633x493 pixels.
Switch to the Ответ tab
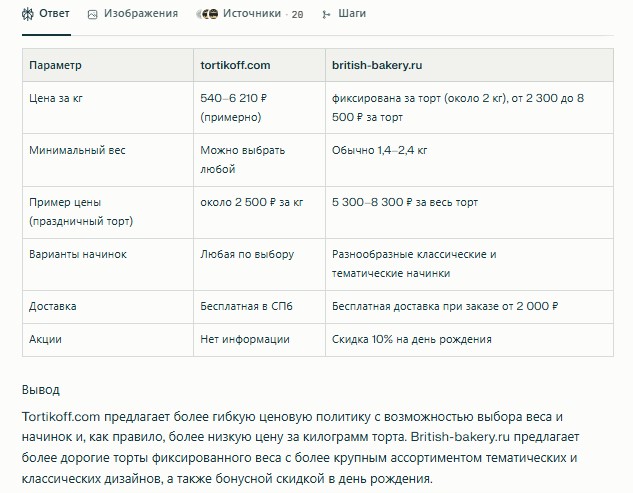tap(46, 14)
